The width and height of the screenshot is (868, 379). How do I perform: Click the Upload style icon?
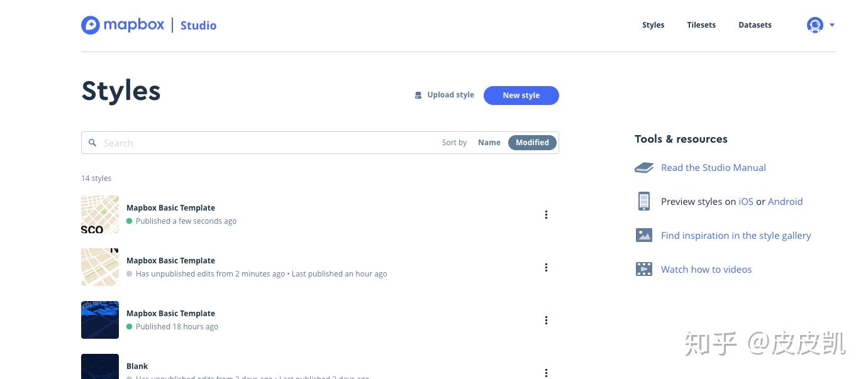coord(418,96)
